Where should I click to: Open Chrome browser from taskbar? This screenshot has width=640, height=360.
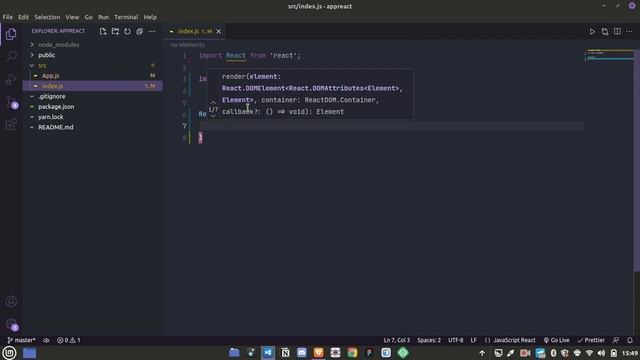pyautogui.click(x=352, y=353)
